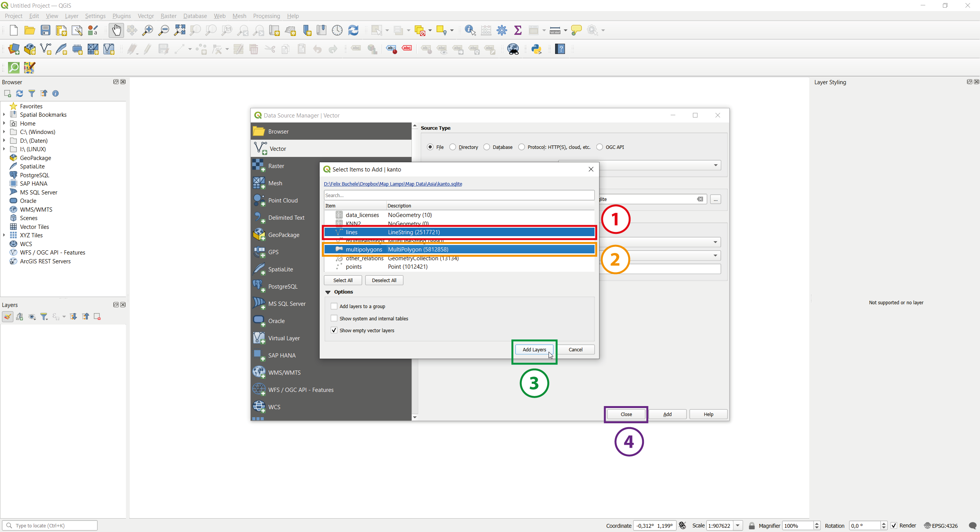The height and width of the screenshot is (532, 980).
Task: Select the points layer row
Action: coord(353,267)
